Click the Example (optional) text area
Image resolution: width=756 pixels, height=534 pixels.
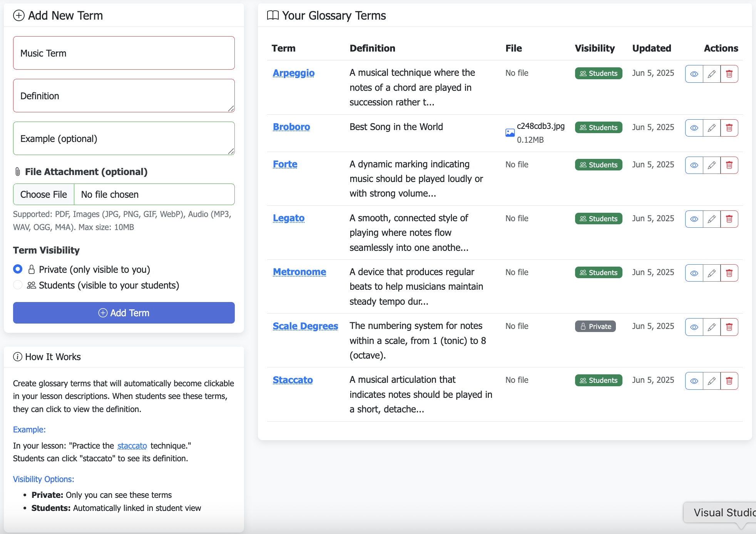124,139
